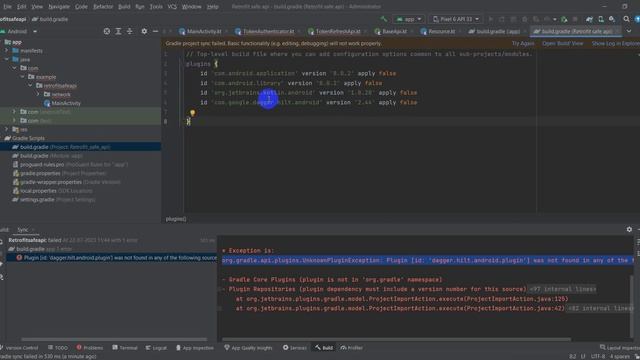Open Logcat tool window

(156, 348)
